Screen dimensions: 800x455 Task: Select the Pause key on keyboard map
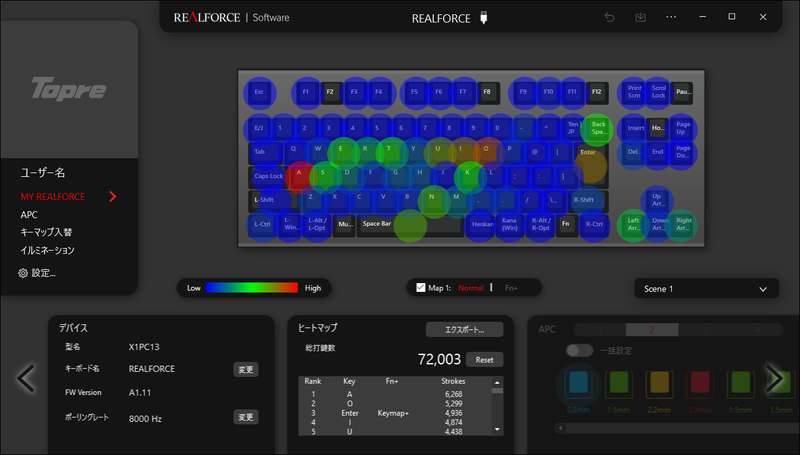point(683,92)
